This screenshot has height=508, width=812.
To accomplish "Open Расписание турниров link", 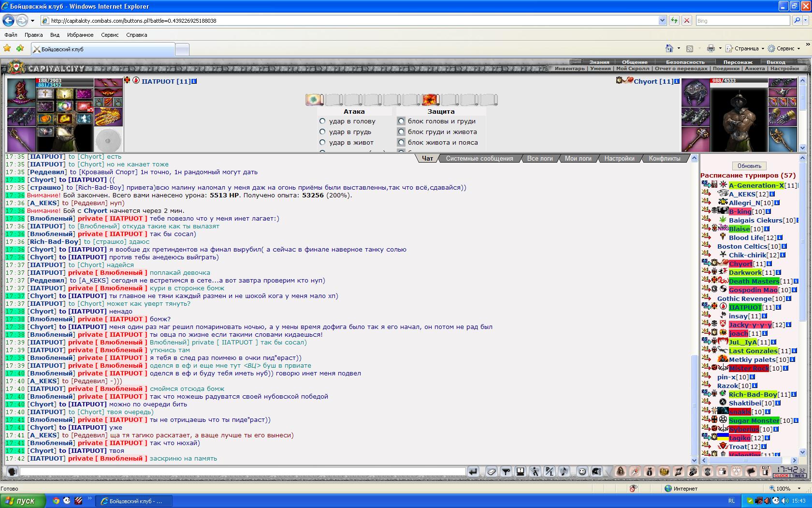I will coord(748,175).
